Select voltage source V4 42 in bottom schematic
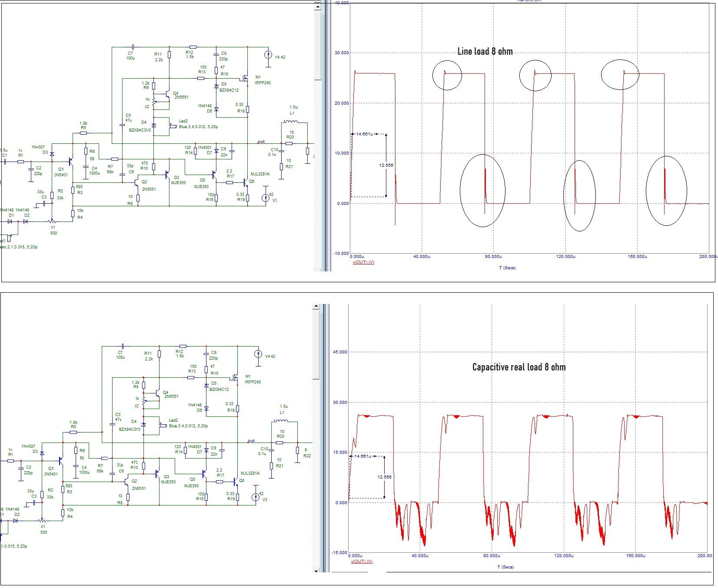Screen dimensions: 718x588 [258, 354]
